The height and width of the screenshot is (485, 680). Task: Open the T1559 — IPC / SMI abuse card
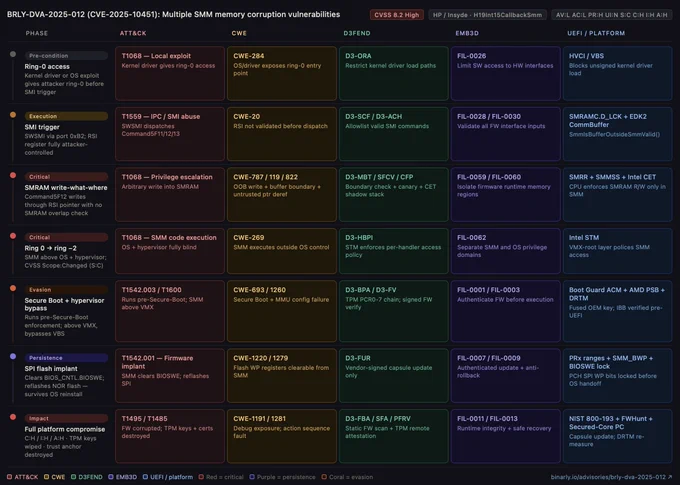click(170, 134)
